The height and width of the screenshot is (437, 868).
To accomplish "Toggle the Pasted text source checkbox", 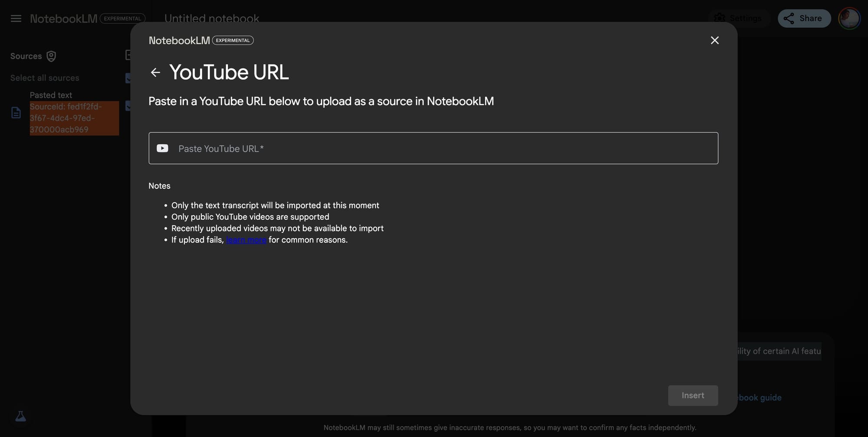I will pos(128,106).
